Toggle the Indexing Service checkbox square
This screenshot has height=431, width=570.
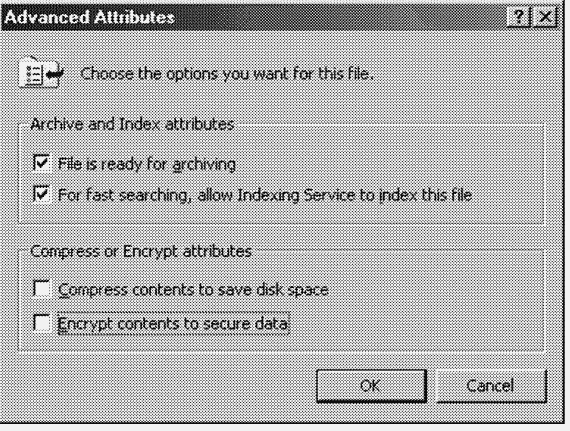(41, 194)
